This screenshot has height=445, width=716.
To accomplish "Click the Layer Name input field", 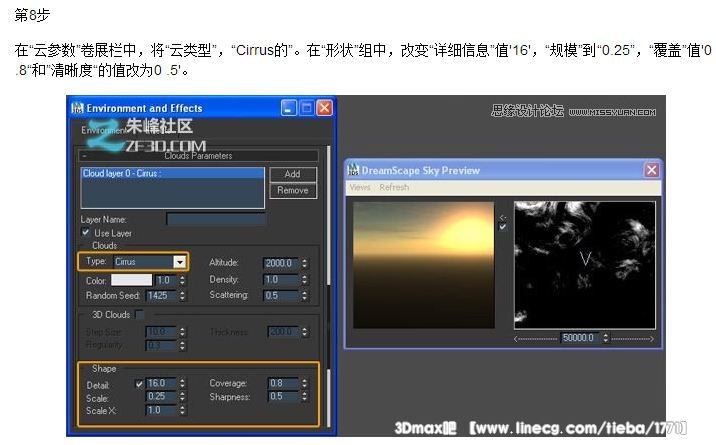I will tap(216, 220).
